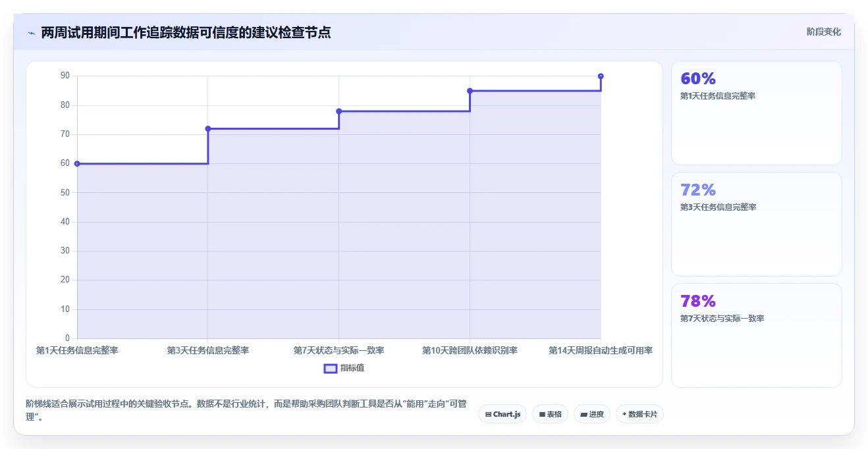The image size is (868, 449).
Task: Click the header icon beside the chart title
Action: (x=31, y=32)
